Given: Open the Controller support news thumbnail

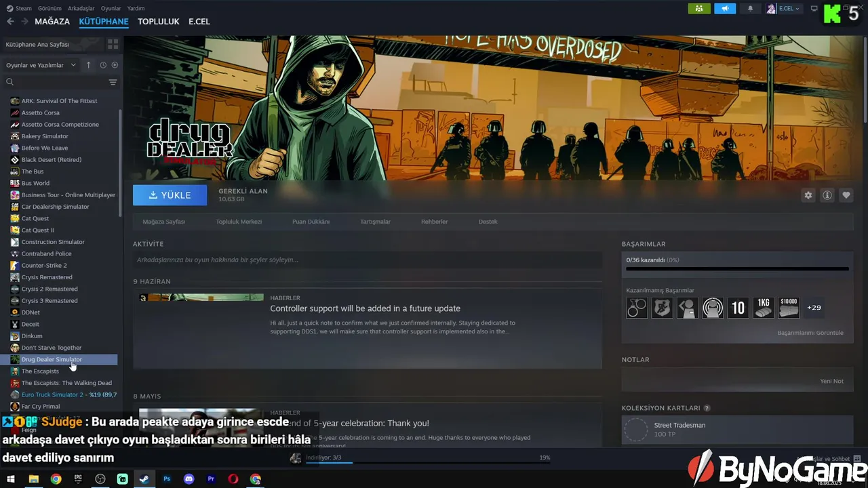Looking at the screenshot, I should pos(201,298).
